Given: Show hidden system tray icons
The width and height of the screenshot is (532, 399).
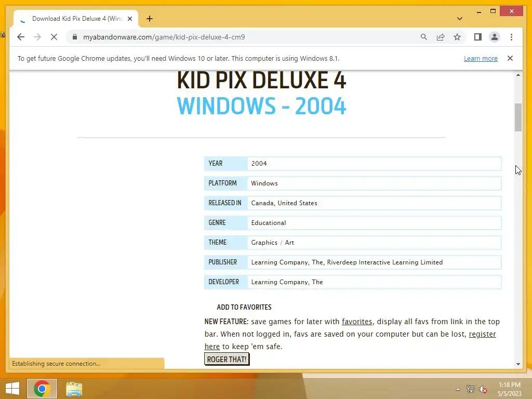Looking at the screenshot, I should coord(458,389).
